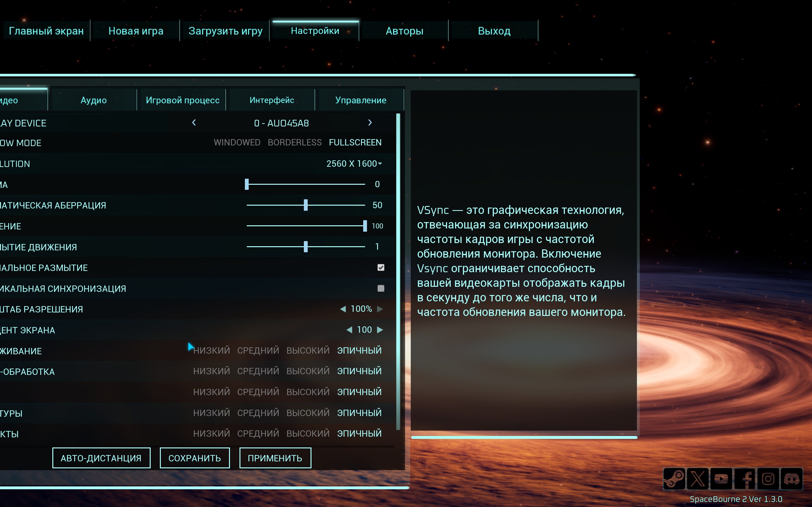Open the Steam page icon
812x507 pixels.
point(674,478)
